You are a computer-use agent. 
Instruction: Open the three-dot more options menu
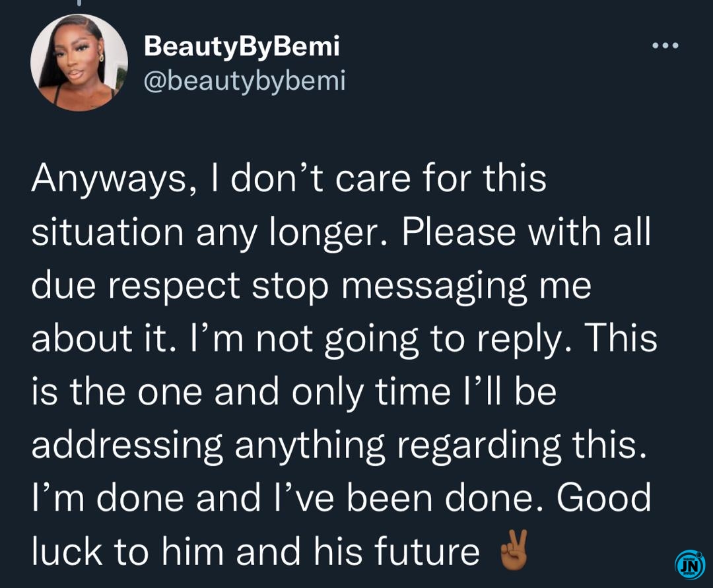[x=665, y=46]
